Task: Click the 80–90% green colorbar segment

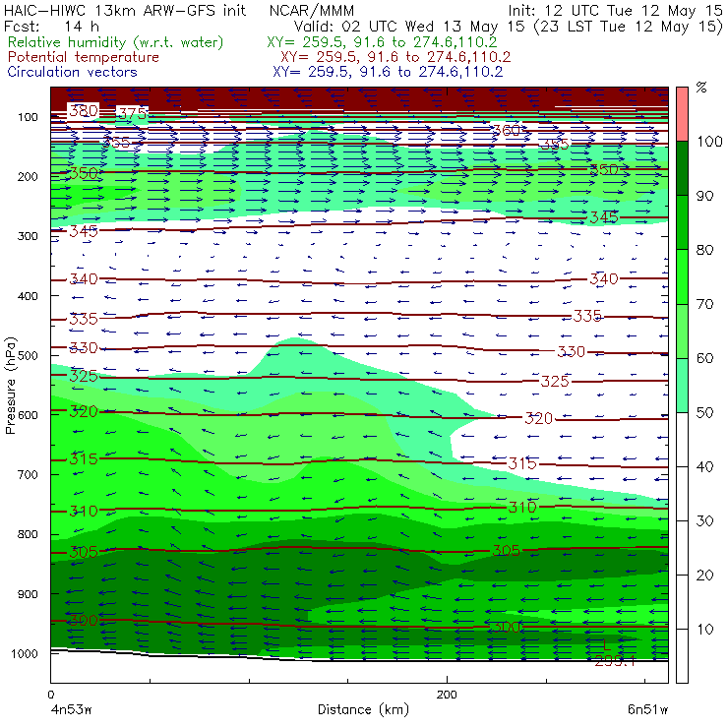Action: (x=682, y=222)
